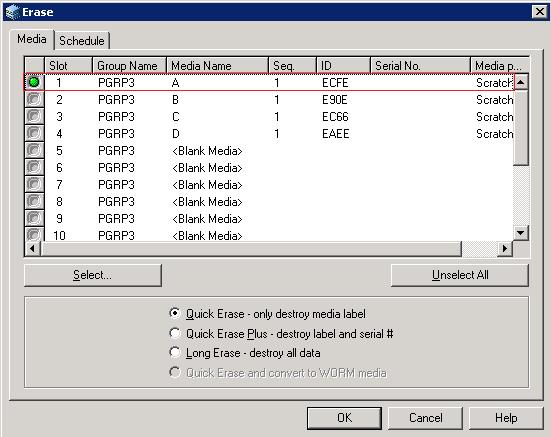This screenshot has height=437, width=551.
Task: Click the list's scroll up arrow
Action: [x=521, y=82]
